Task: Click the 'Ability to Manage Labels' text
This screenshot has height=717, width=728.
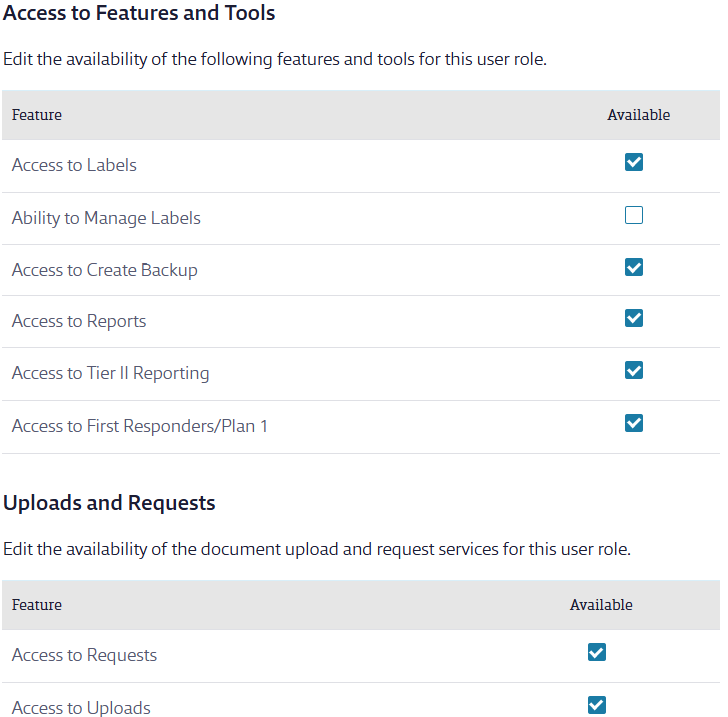Action: pyautogui.click(x=106, y=218)
